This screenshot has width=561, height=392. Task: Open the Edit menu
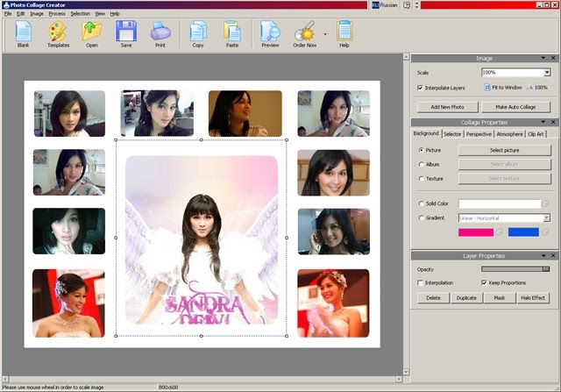pos(21,14)
